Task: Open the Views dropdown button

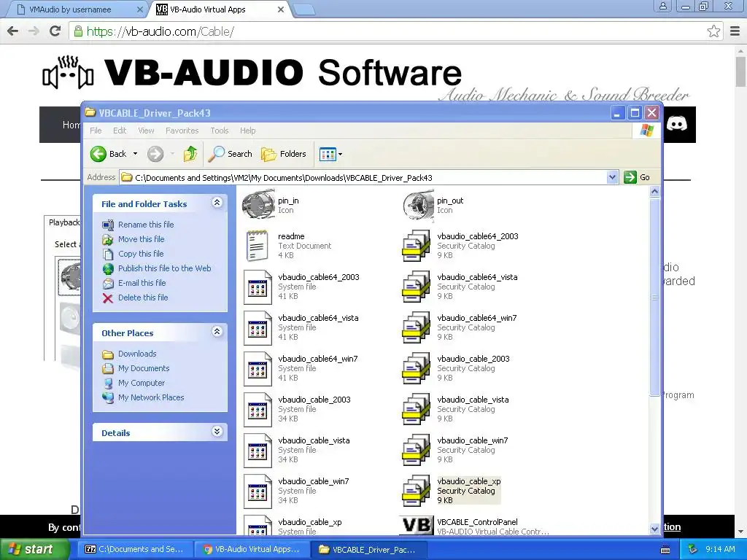Action: (330, 154)
